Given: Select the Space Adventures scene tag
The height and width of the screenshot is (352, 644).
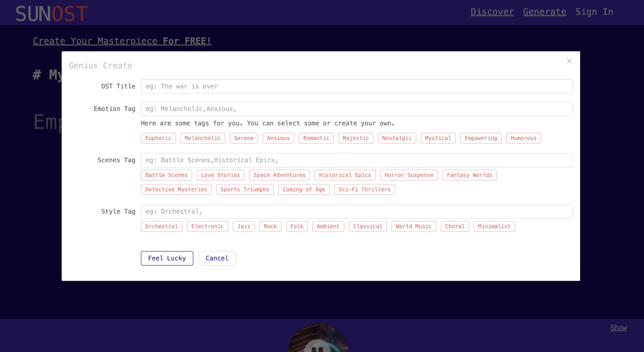Looking at the screenshot, I should pos(279,175).
